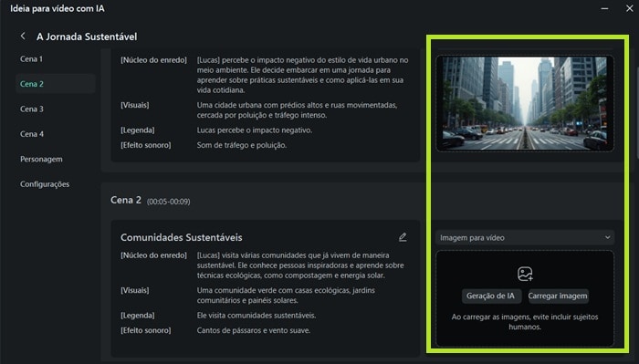Edit the Comunidades Sustentáveis scene with pencil icon
This screenshot has width=639, height=364.
(x=403, y=237)
